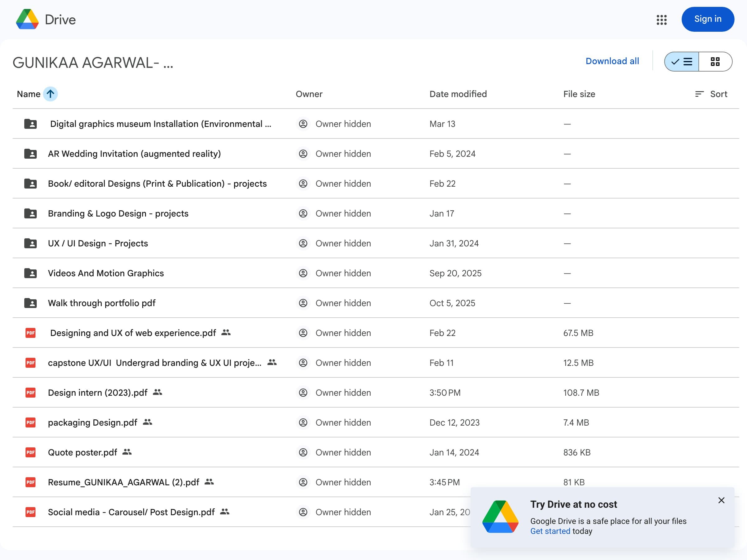Click the Sign in button
Viewport: 747px width, 560px height.
point(707,19)
